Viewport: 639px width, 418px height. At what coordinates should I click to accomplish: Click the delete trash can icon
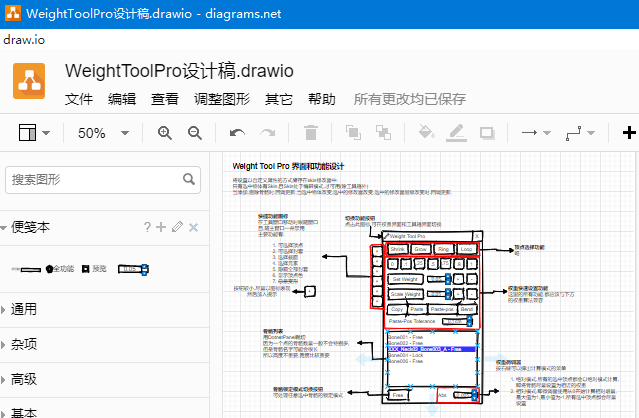pyautogui.click(x=311, y=133)
